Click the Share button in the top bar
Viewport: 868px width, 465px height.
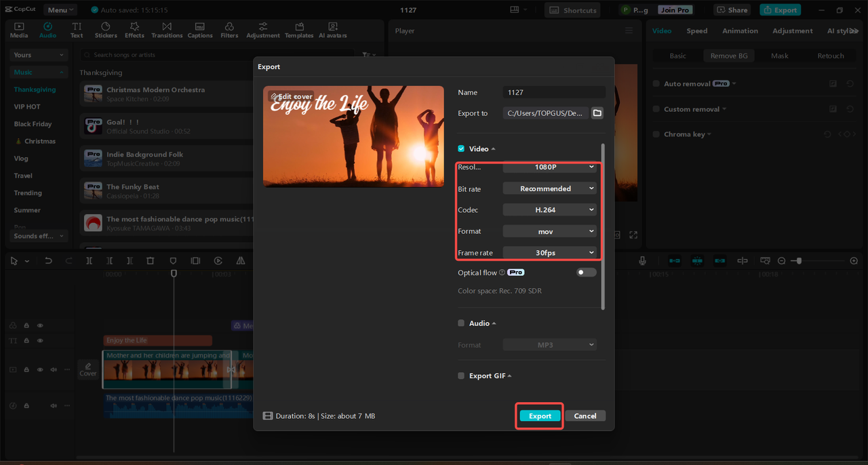(732, 10)
